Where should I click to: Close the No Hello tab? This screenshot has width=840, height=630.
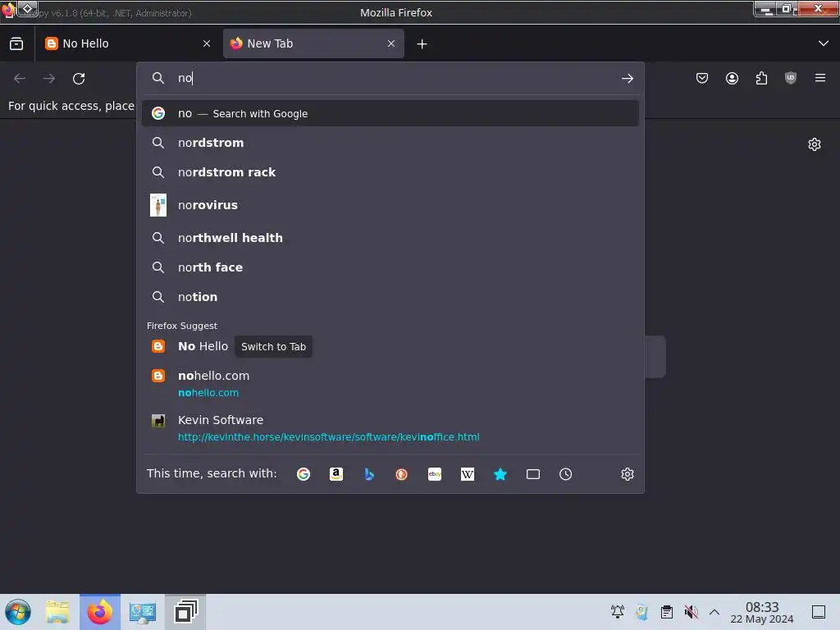[x=207, y=44]
